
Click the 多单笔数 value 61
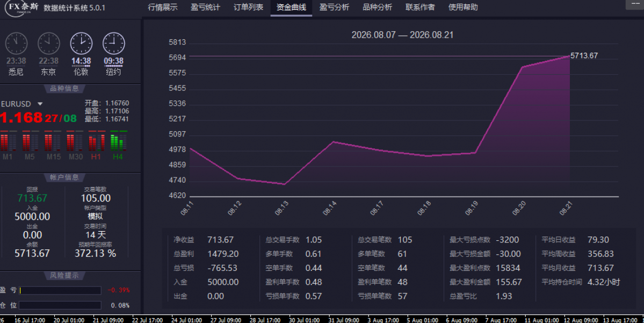(x=402, y=254)
